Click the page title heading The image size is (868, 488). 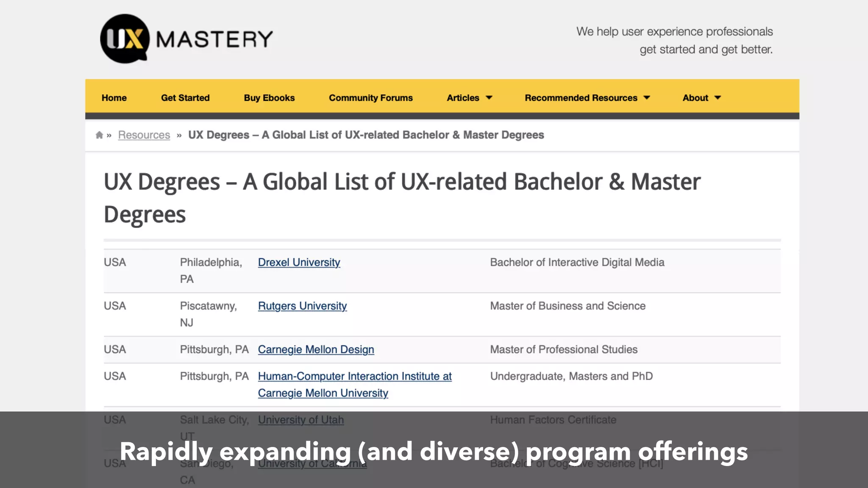pos(402,198)
